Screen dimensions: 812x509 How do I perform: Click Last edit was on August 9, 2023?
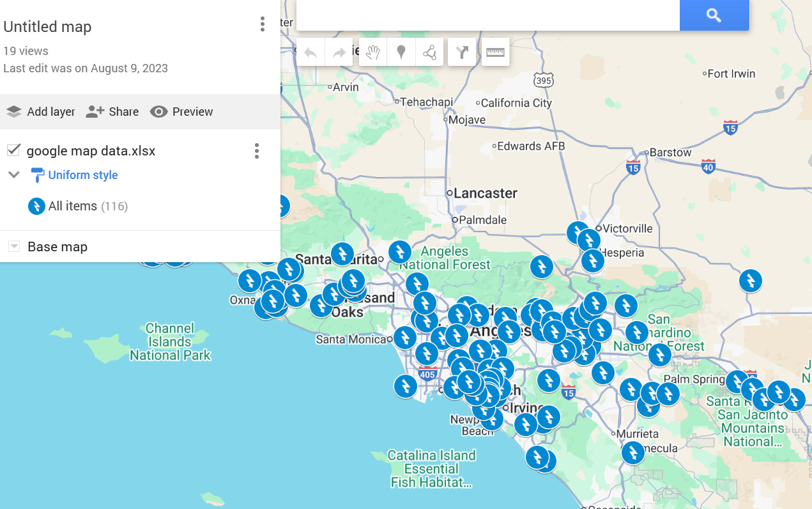click(x=86, y=68)
